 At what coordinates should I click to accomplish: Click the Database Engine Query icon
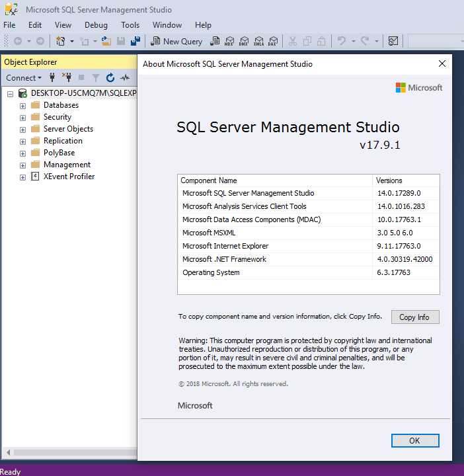tap(215, 41)
